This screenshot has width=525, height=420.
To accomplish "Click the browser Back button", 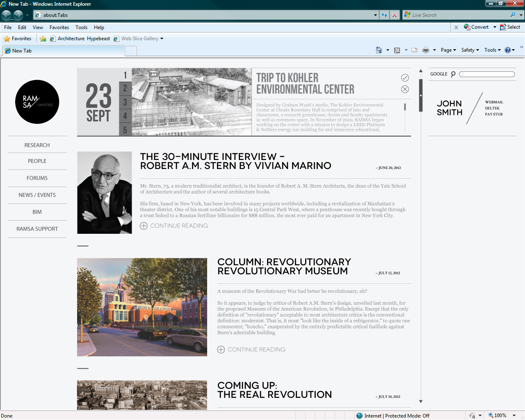I will click(x=7, y=15).
